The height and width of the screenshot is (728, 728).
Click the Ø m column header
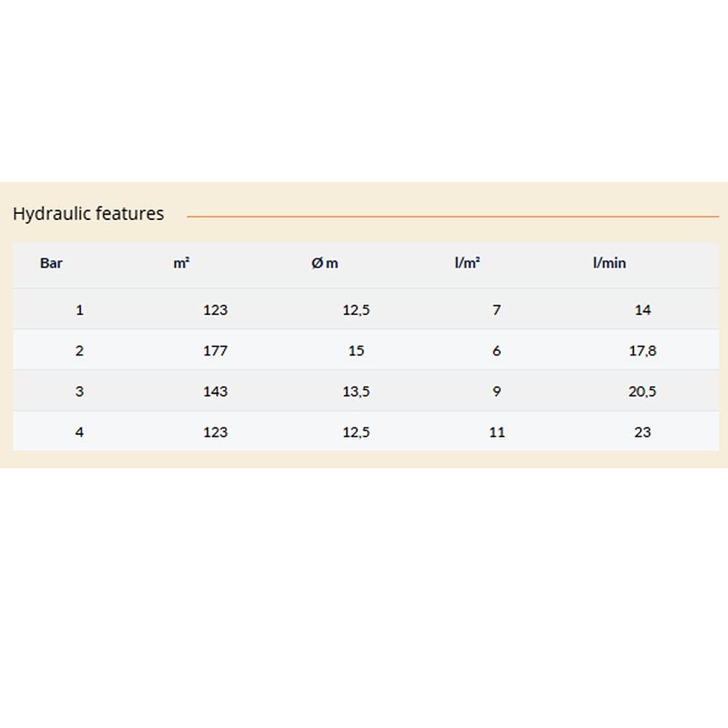point(325,264)
